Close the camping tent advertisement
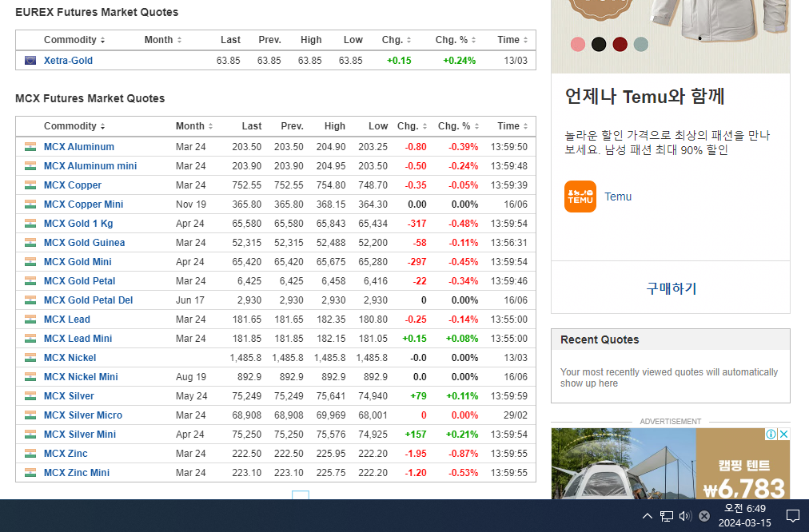Viewport: 809px width, 532px height. click(783, 434)
